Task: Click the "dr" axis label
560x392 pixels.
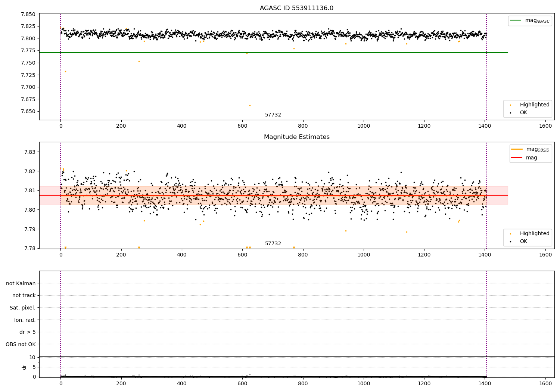Action: 24,367
